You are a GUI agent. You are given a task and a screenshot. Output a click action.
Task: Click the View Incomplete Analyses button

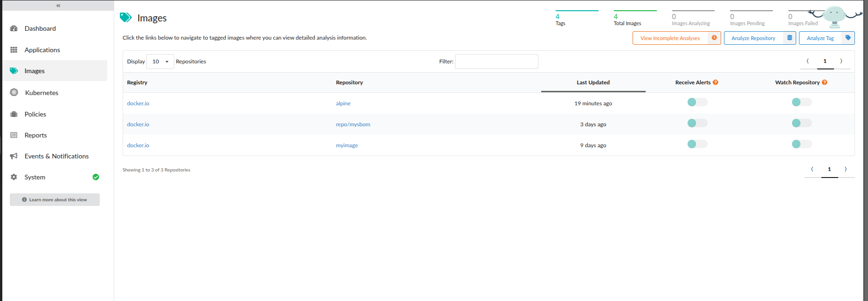(670, 38)
